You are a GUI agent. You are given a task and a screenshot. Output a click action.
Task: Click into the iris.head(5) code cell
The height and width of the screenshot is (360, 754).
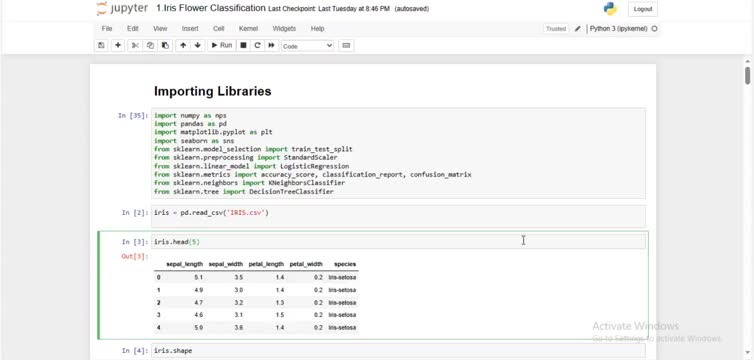click(398, 242)
